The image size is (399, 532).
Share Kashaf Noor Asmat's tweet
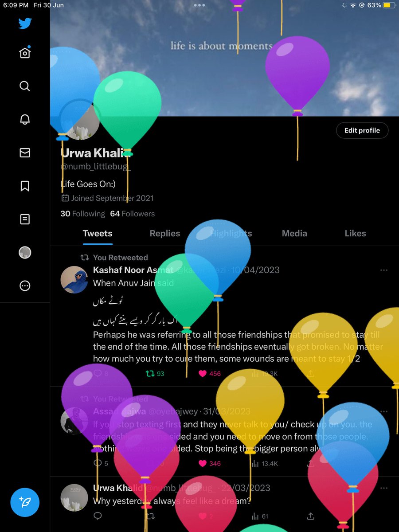click(311, 374)
